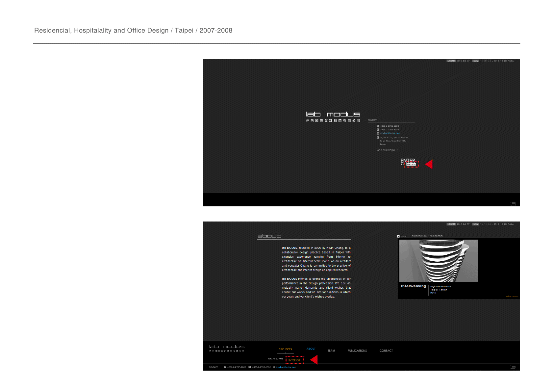
Task: Click the view more link
Action: [512, 297]
